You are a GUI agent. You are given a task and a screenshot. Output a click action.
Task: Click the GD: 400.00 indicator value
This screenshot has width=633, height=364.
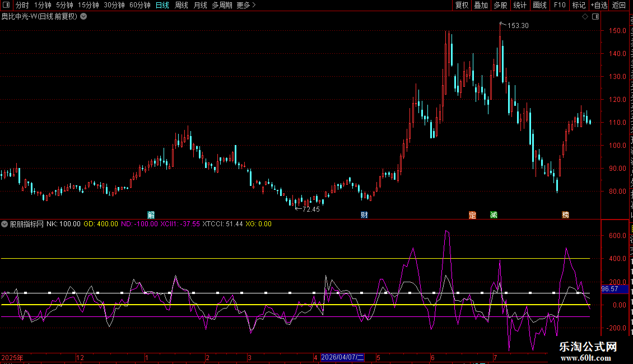pyautogui.click(x=101, y=224)
